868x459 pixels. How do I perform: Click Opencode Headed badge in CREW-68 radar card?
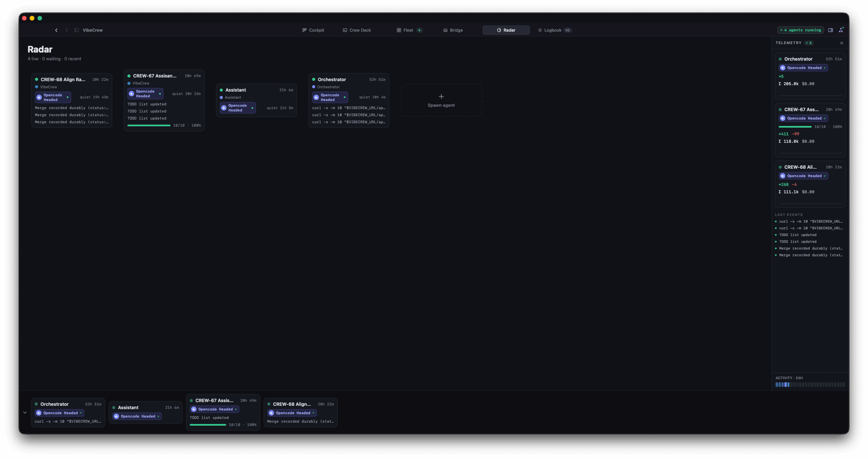pyautogui.click(x=53, y=97)
